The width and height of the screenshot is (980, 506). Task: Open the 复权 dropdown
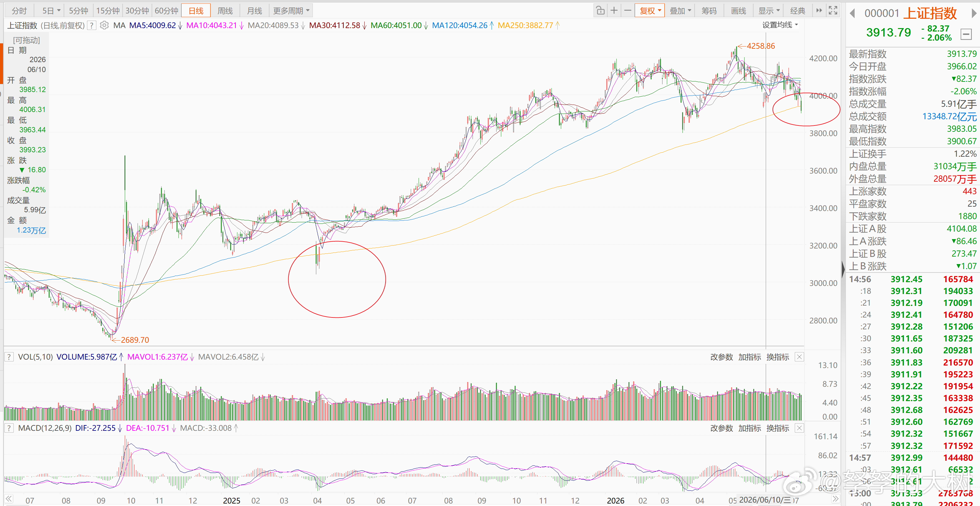point(650,11)
